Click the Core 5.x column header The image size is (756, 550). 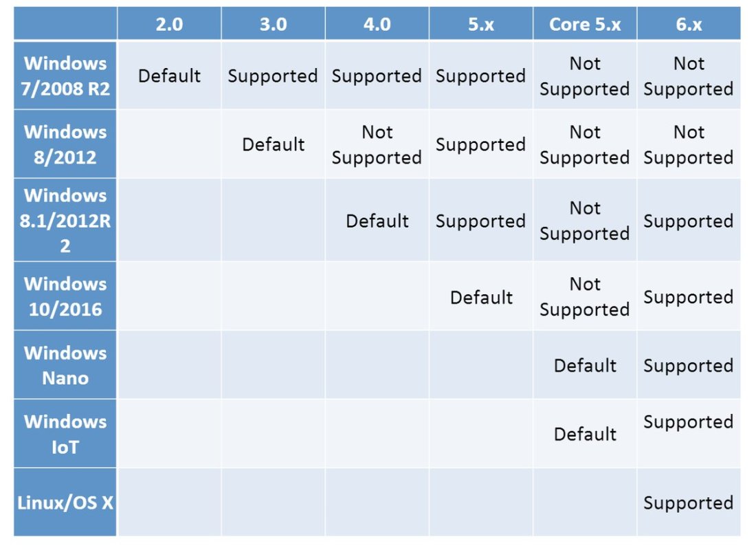585,24
